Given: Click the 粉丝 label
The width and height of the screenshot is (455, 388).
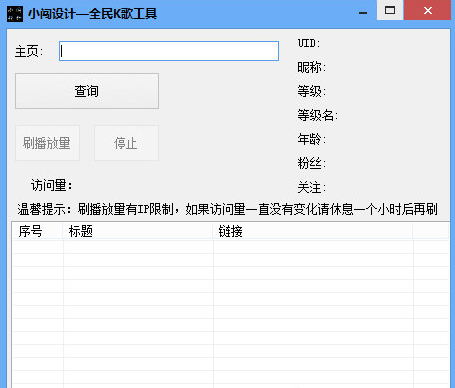Looking at the screenshot, I should [x=312, y=163].
